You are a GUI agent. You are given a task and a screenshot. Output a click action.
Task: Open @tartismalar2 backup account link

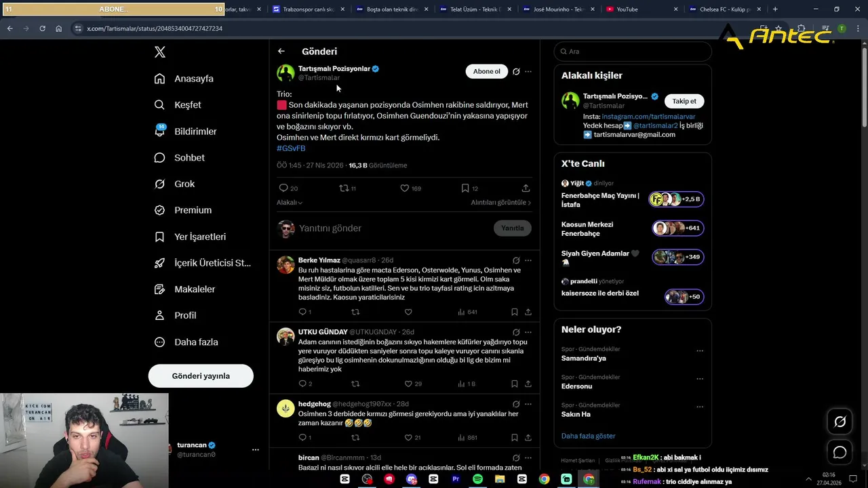click(x=656, y=126)
